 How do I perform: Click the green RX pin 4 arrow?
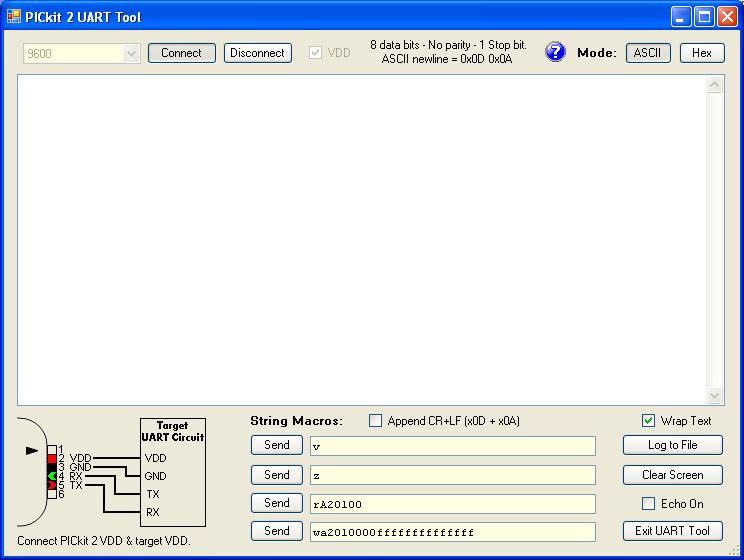point(52,476)
